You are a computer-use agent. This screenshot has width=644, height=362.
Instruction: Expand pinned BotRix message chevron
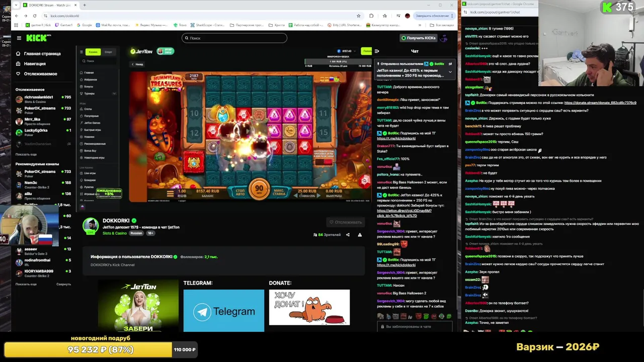[x=450, y=72]
